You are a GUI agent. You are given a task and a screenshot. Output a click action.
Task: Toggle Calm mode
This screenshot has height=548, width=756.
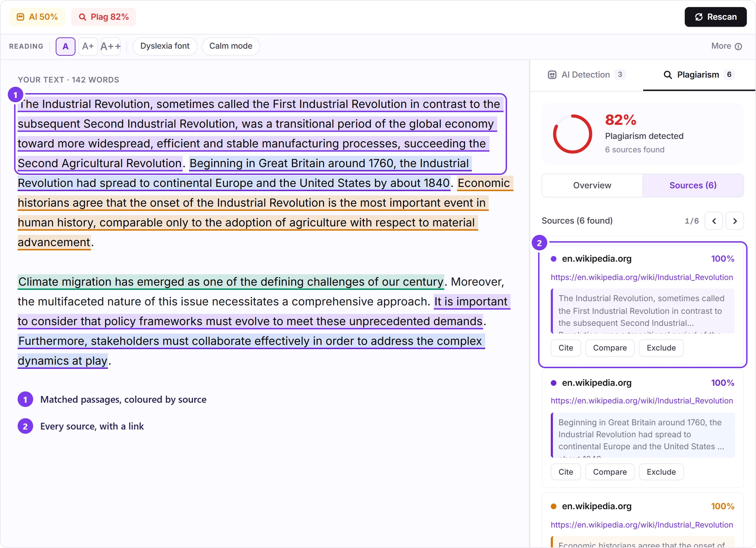coord(231,46)
